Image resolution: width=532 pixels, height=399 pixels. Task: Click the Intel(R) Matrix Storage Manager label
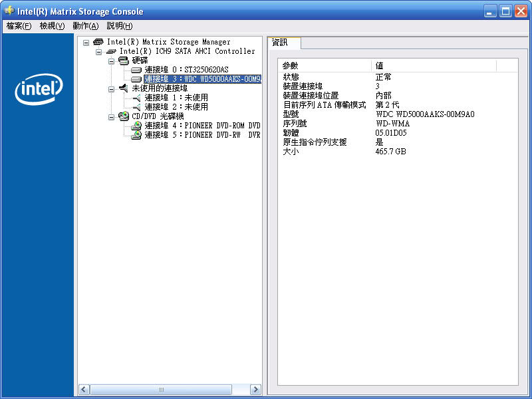click(169, 42)
